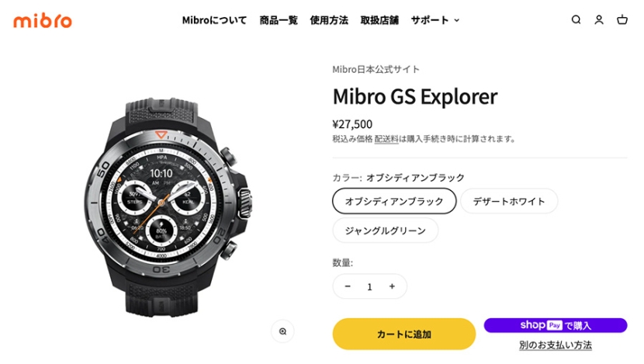Click the カートに追加 button
This screenshot has height=364, width=644.
click(404, 334)
